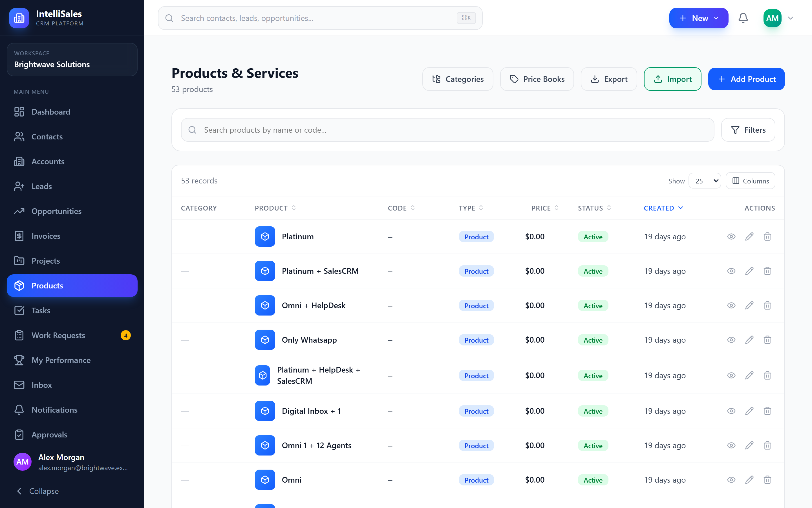Open Dashboard in the sidebar
This screenshot has width=812, height=508.
[x=72, y=112]
